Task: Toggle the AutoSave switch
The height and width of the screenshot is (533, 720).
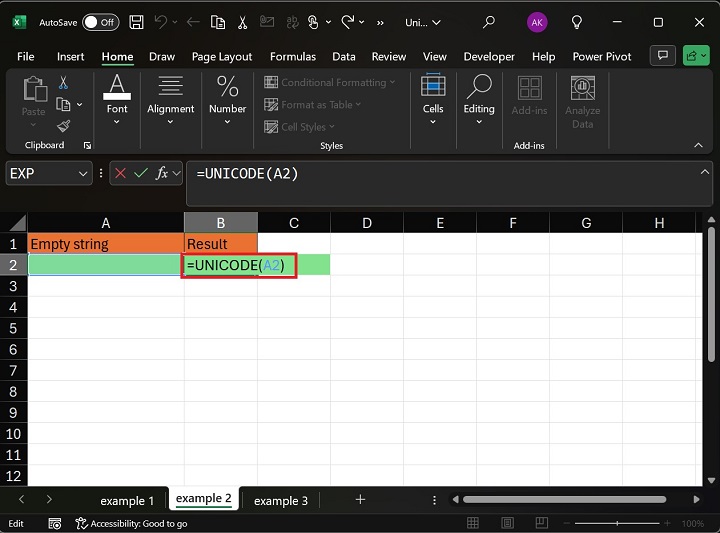Action: (x=100, y=22)
